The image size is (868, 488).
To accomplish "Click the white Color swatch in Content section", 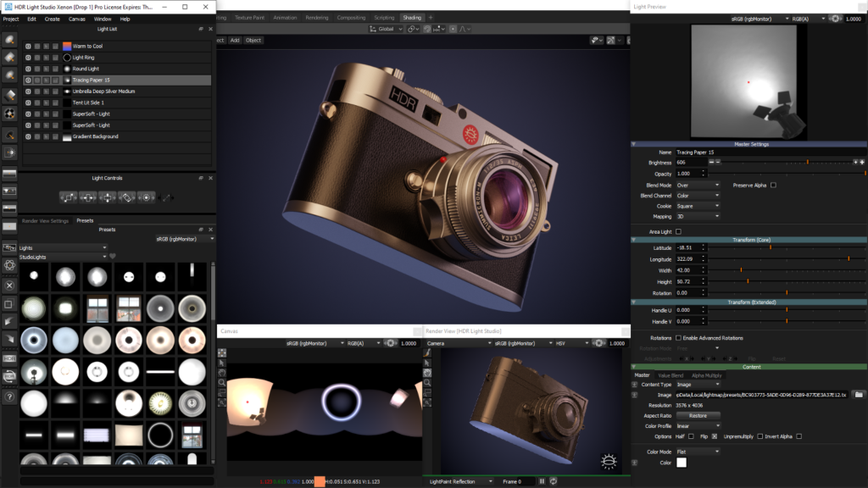I will 682,463.
